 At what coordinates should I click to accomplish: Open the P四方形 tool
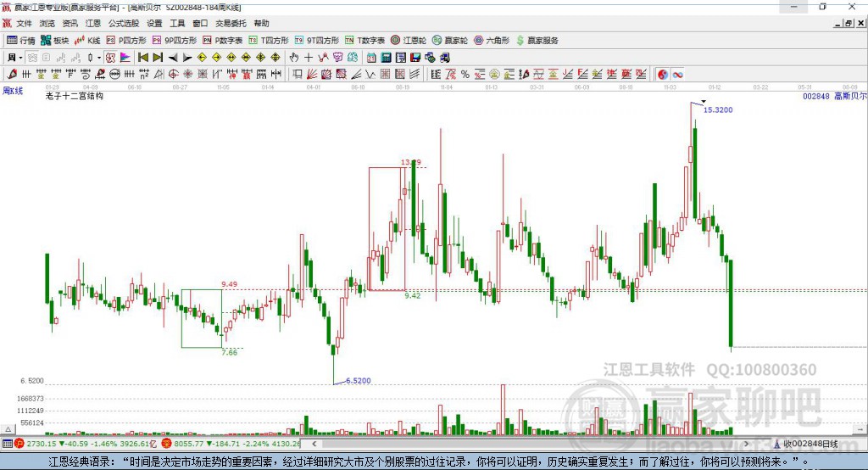coord(126,41)
